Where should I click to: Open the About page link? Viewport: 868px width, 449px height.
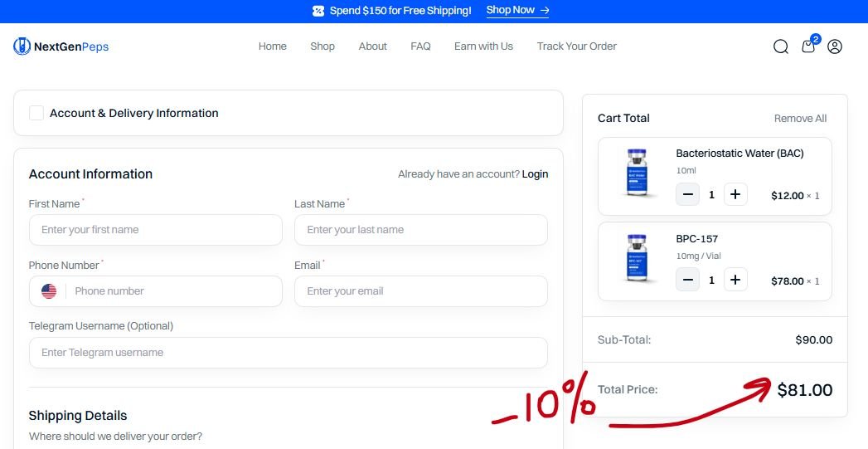point(372,46)
